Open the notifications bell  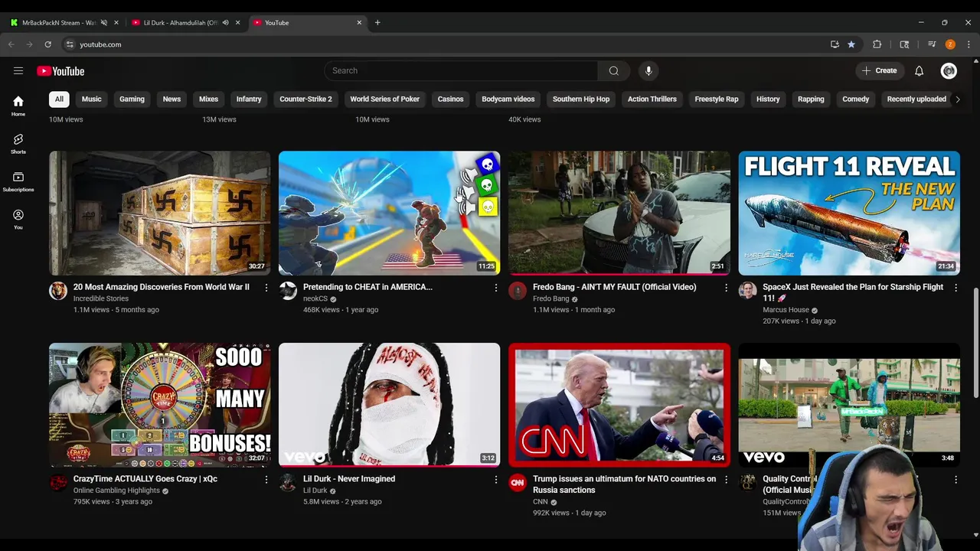coord(919,71)
